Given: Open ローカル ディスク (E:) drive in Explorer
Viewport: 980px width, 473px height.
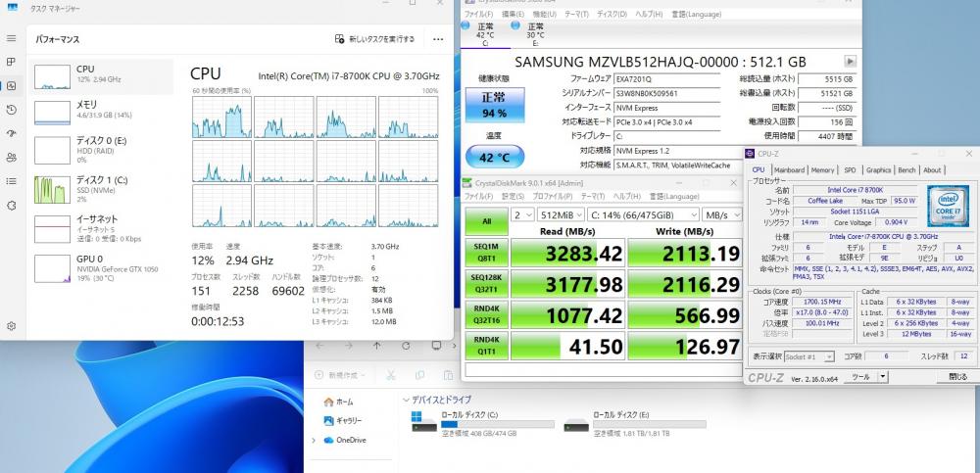Looking at the screenshot, I should tap(634, 424).
